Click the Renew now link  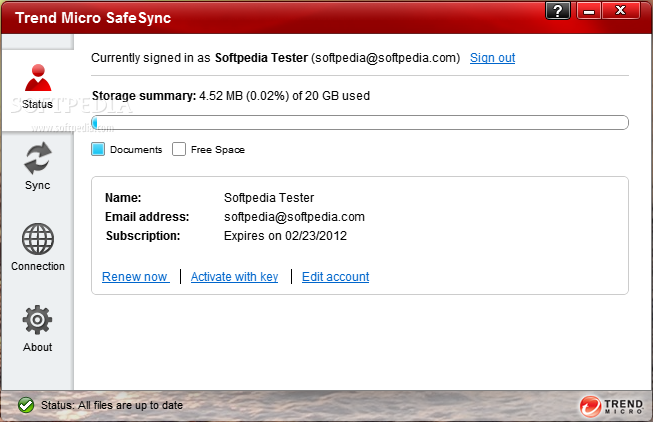[135, 277]
